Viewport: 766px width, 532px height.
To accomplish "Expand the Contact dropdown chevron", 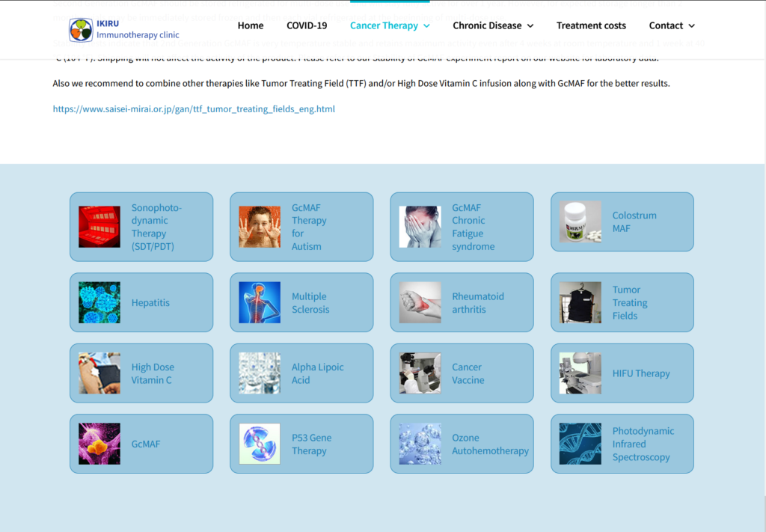I will pos(691,26).
